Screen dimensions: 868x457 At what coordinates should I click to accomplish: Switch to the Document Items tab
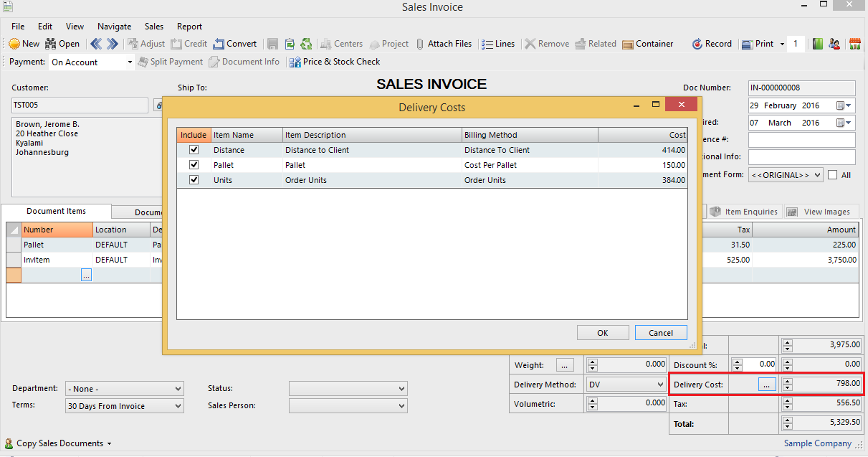(56, 212)
